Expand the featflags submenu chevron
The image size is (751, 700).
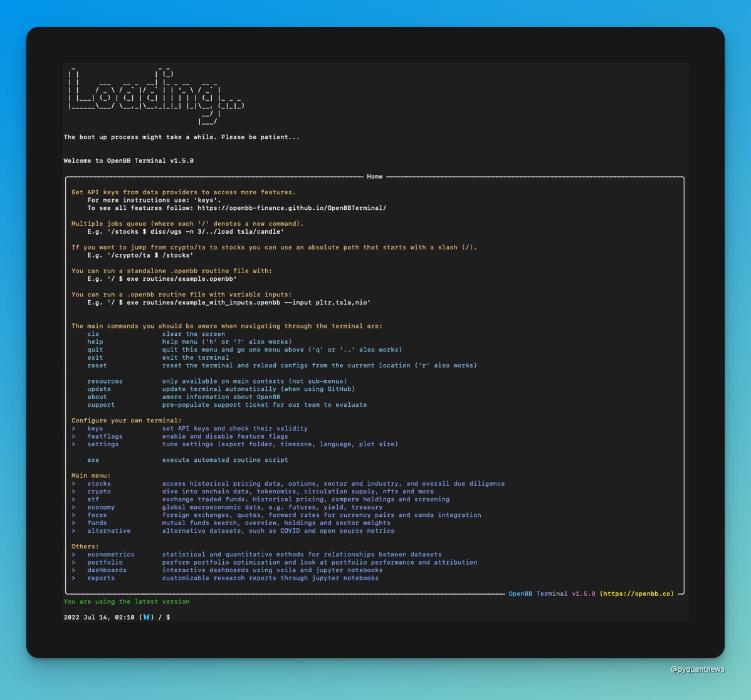[75, 436]
